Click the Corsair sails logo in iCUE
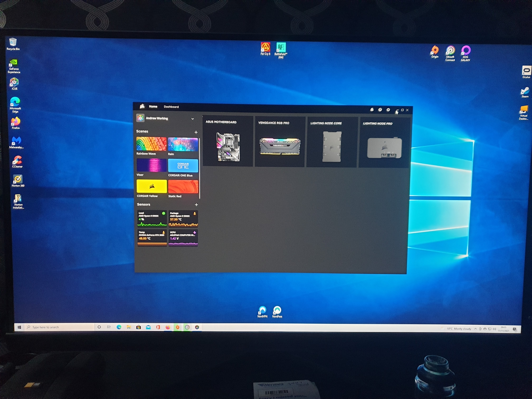The height and width of the screenshot is (399, 532). click(142, 106)
